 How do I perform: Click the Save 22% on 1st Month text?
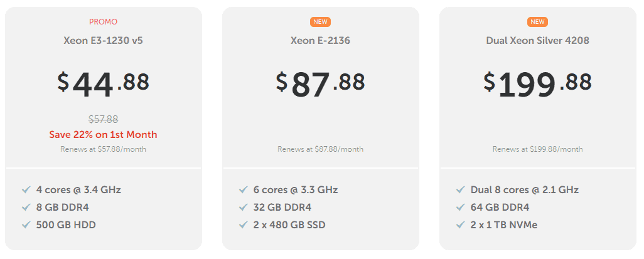103,135
